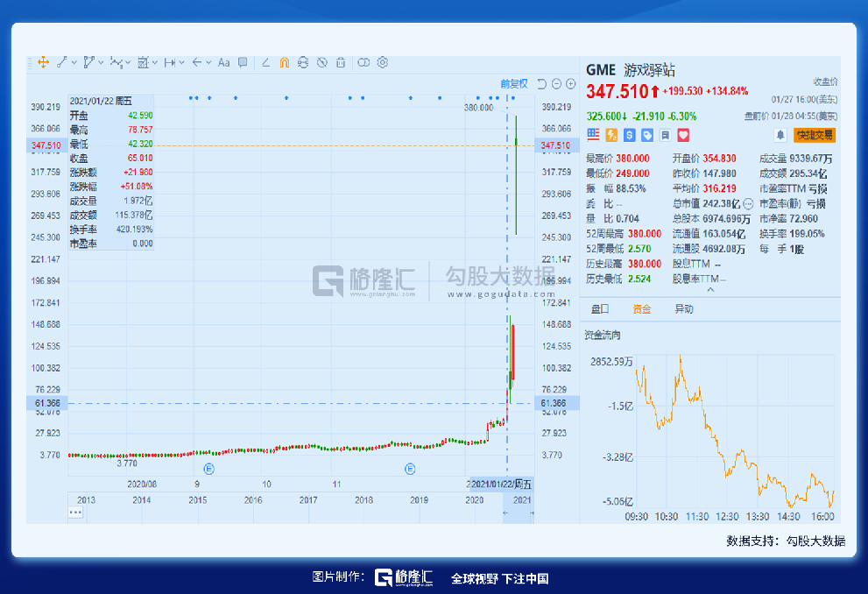Click the bell price alert icon
The width and height of the screenshot is (868, 594).
click(x=780, y=135)
